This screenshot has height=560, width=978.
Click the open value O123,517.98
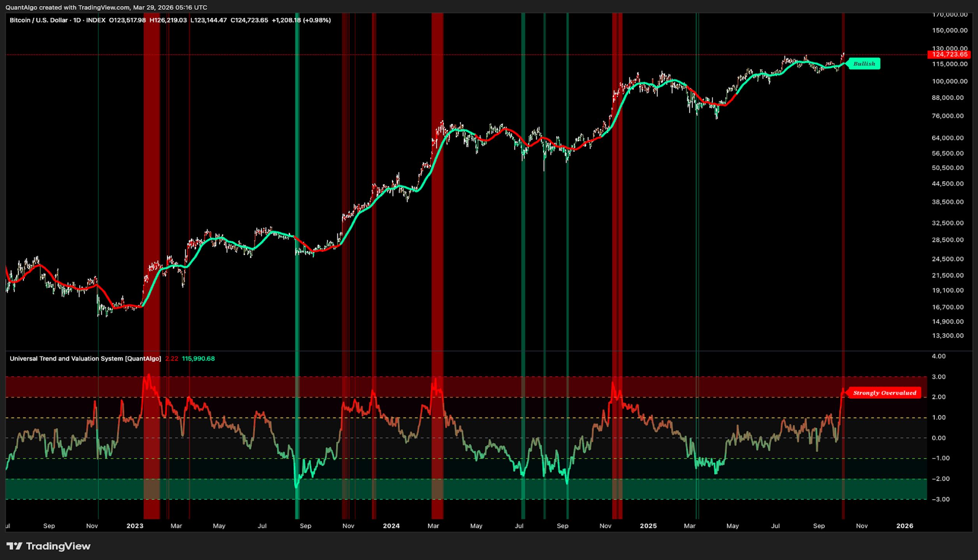point(127,20)
